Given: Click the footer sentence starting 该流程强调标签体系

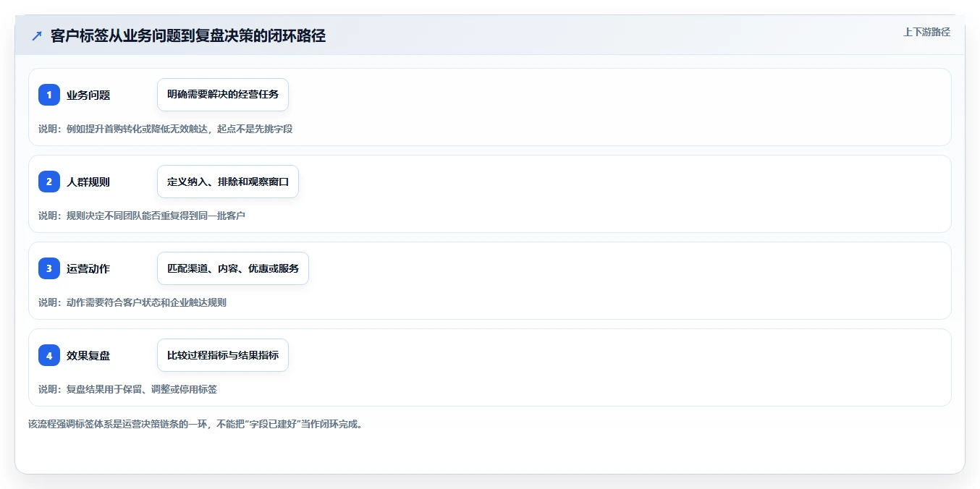Looking at the screenshot, I should 195,424.
